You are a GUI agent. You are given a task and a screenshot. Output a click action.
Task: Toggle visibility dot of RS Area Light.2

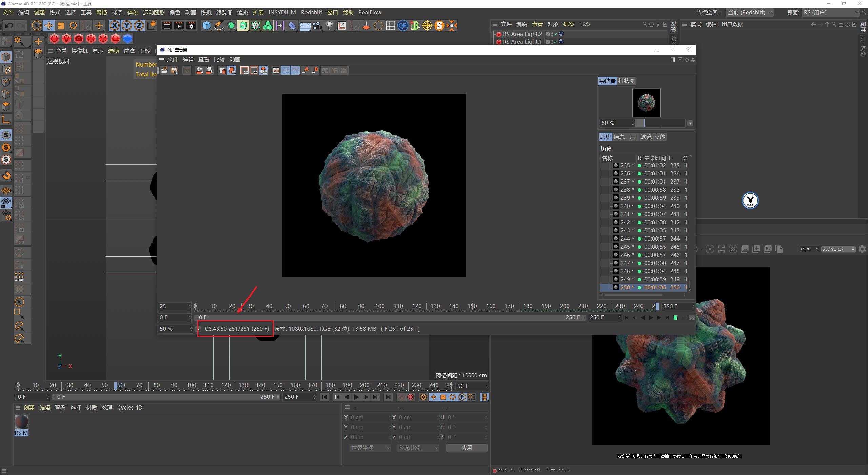click(561, 34)
